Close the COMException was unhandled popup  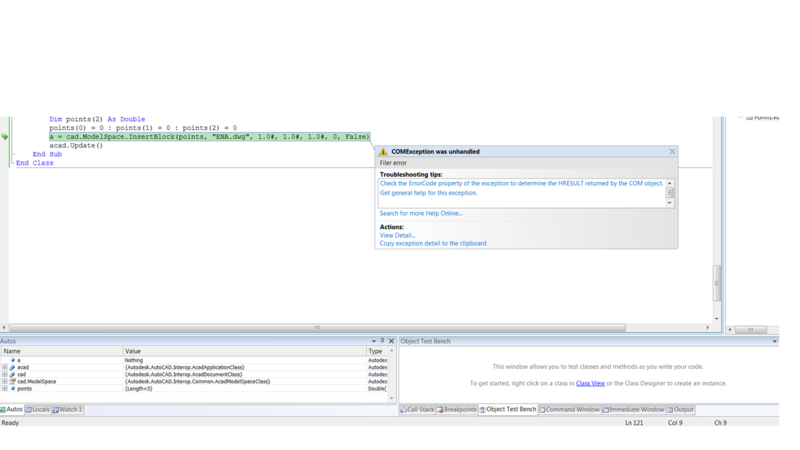tap(672, 152)
